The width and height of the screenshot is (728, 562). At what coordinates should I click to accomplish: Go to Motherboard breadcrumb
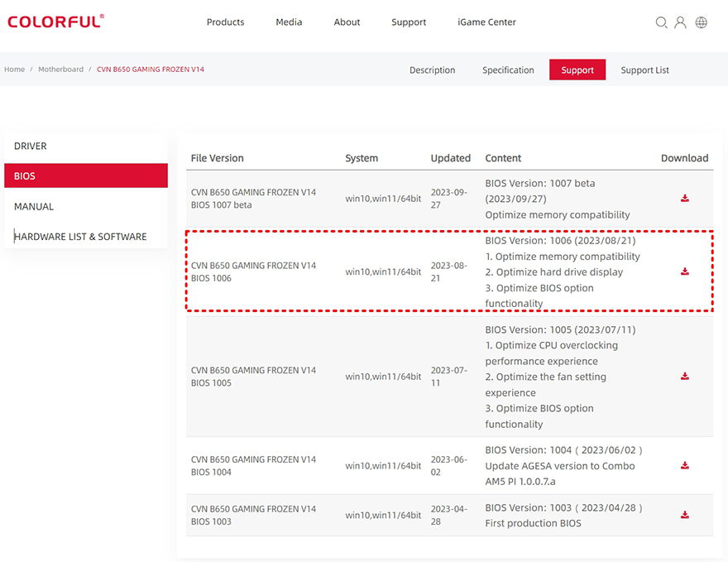coord(61,70)
